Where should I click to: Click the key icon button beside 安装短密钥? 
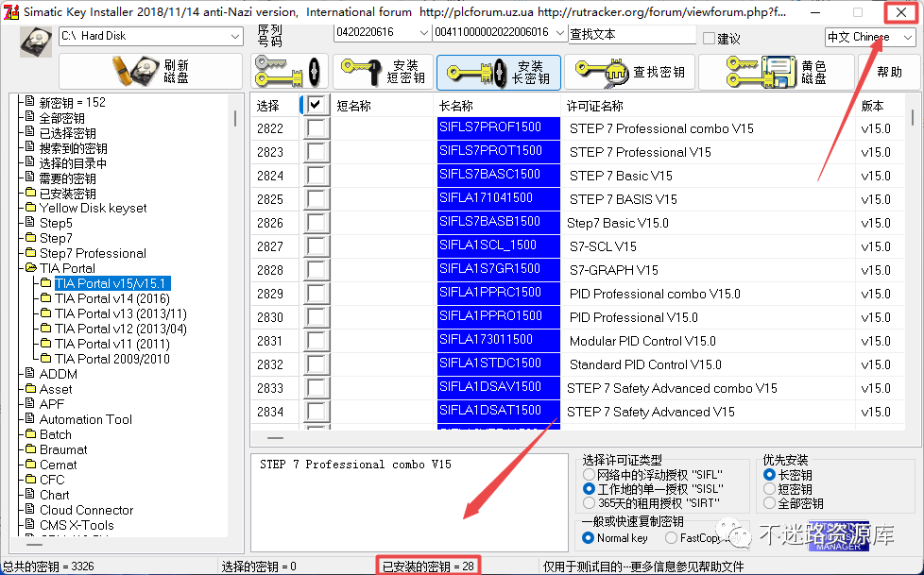point(289,72)
